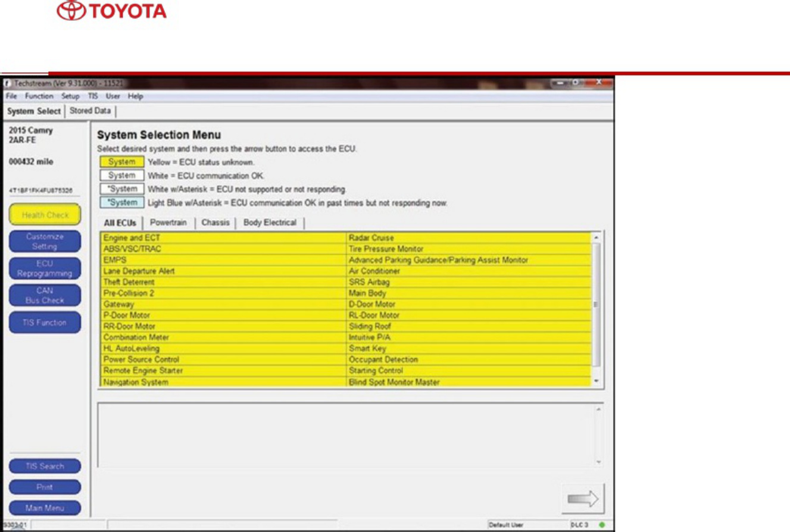This screenshot has width=790, height=532.
Task: Click the ECU list scroll-down arrow
Action: [x=597, y=381]
